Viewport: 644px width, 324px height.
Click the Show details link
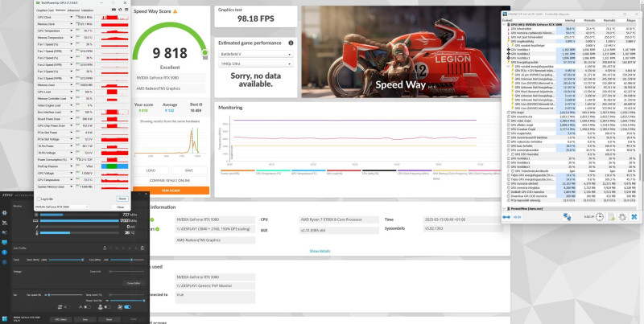click(320, 251)
